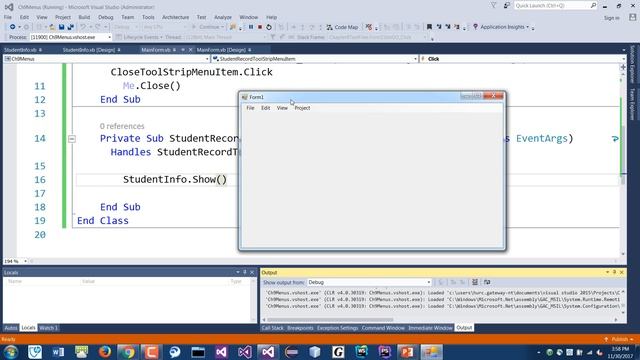This screenshot has width=640, height=360.
Task: Open Firefox from the taskbar
Action: (x=105, y=351)
